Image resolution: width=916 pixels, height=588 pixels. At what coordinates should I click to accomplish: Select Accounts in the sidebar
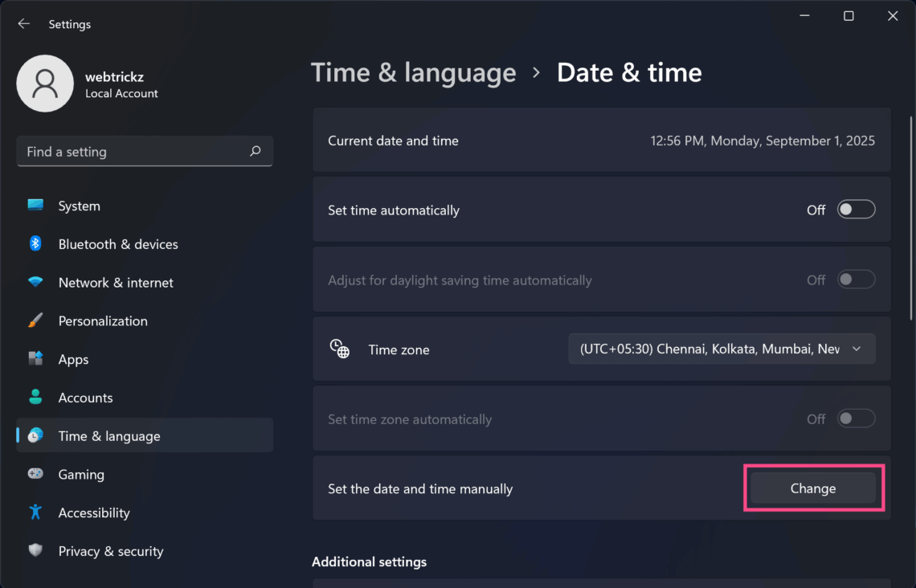tap(85, 398)
